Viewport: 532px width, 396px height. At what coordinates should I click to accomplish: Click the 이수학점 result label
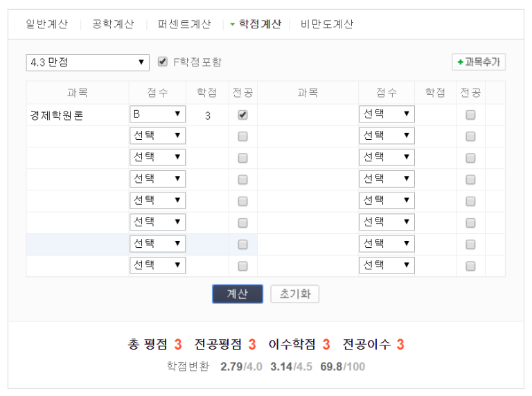tap(292, 345)
